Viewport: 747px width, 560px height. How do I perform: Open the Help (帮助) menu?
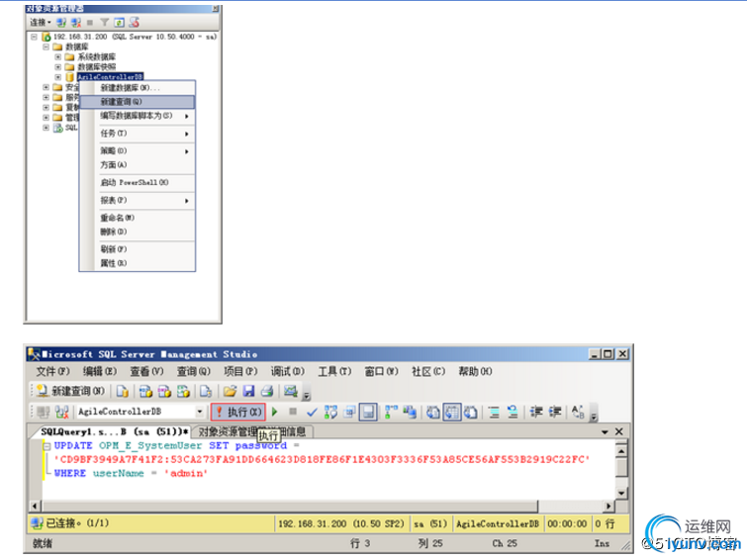[x=475, y=371]
